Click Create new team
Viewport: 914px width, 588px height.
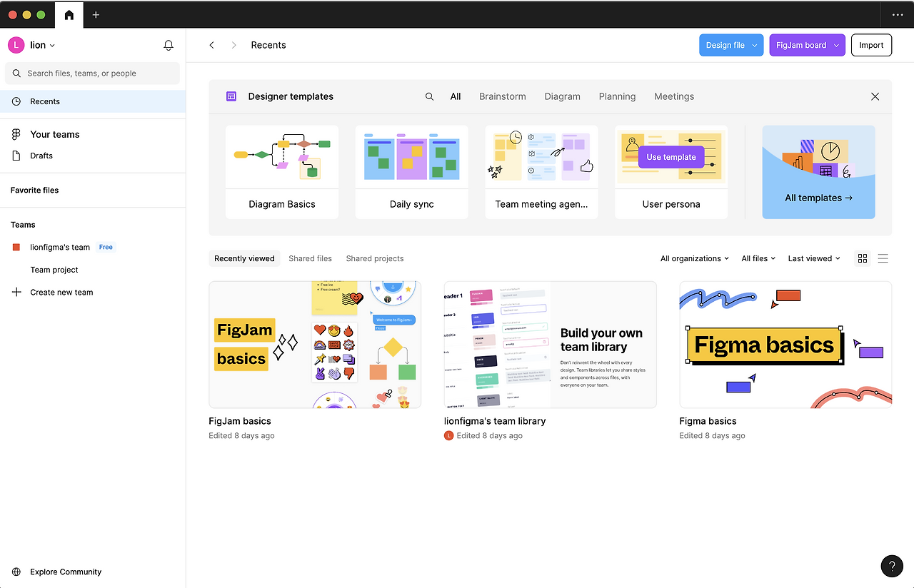(61, 292)
